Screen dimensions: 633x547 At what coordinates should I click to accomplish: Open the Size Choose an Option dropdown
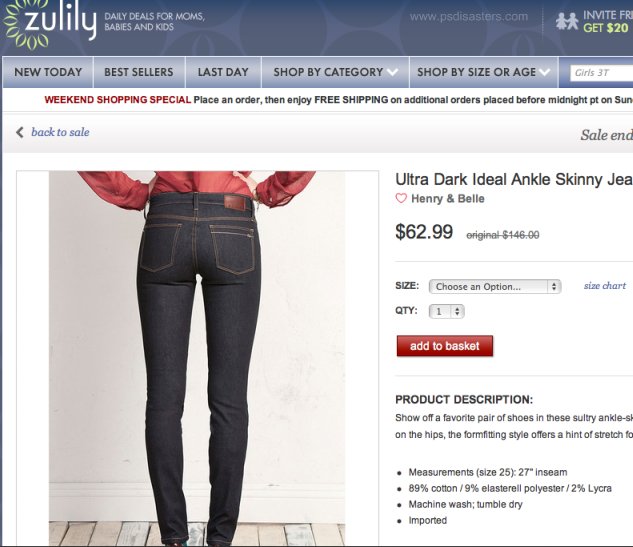(495, 287)
